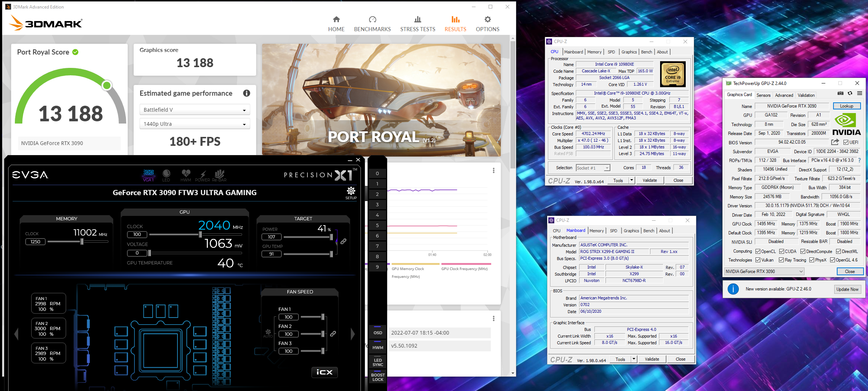Open the HWM monitor icon in top bar
Screen dimensions: 868x391
coord(186,175)
